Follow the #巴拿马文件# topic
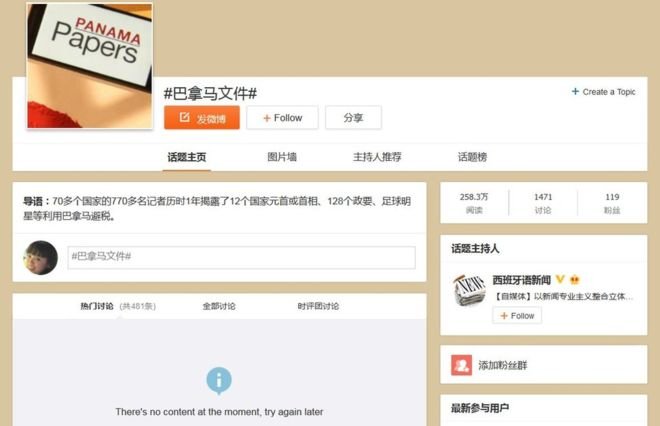 coord(282,118)
